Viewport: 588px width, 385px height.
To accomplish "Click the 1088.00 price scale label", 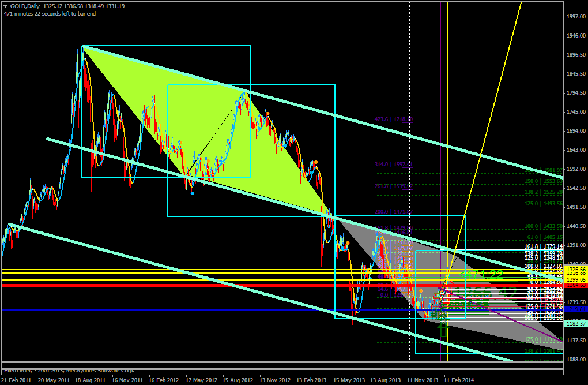I will (576, 360).
